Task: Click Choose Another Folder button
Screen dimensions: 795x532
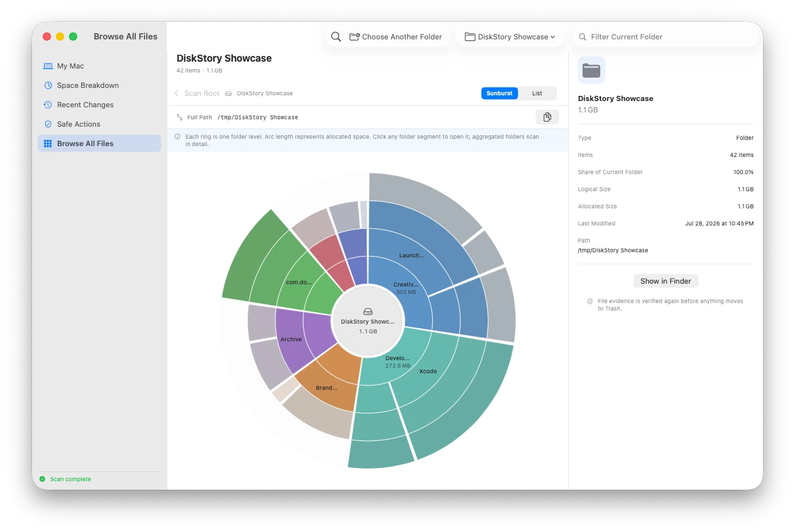Action: 395,37
